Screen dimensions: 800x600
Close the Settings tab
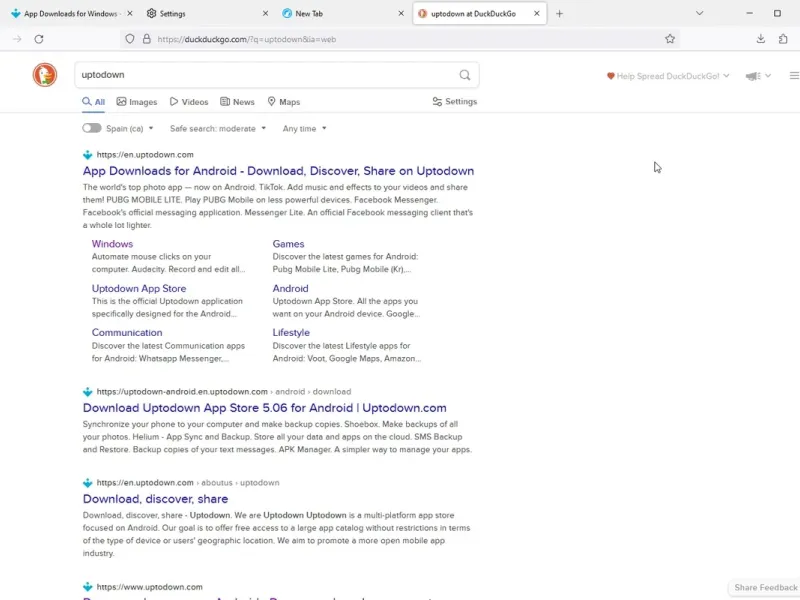pos(265,14)
